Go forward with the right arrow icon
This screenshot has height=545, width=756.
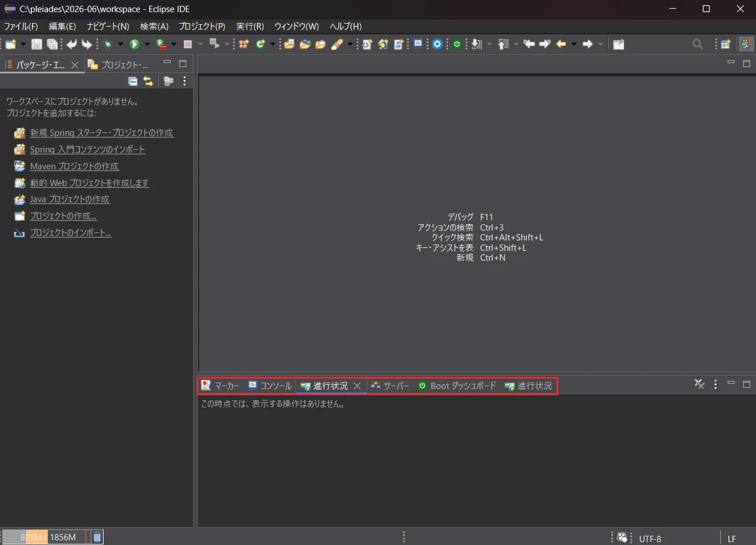588,45
